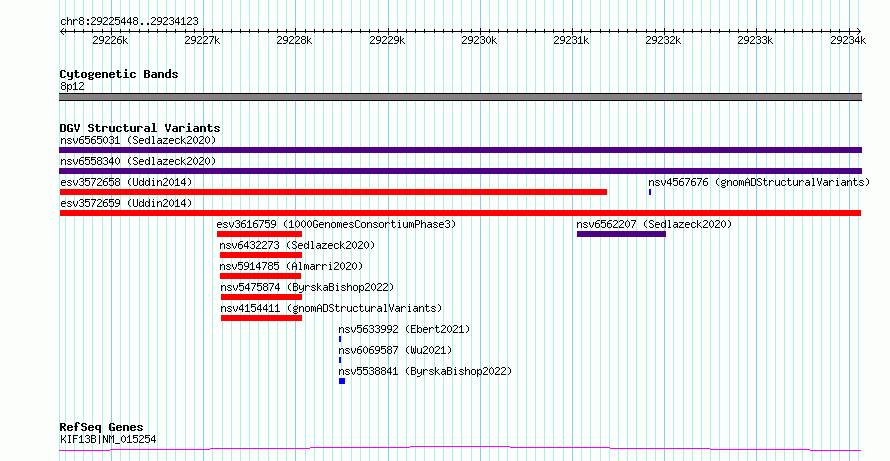Click the nsv6432273 red bar
Screen dimensions: 890x461
[261, 255]
